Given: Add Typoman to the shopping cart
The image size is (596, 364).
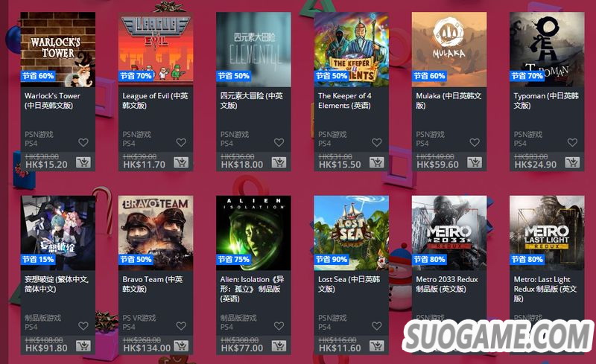Looking at the screenshot, I should (572, 162).
